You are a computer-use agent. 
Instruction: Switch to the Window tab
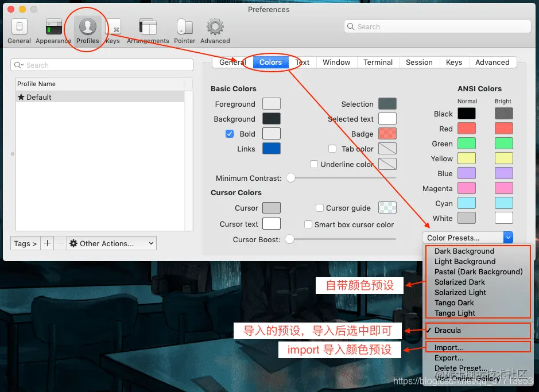[x=336, y=62]
